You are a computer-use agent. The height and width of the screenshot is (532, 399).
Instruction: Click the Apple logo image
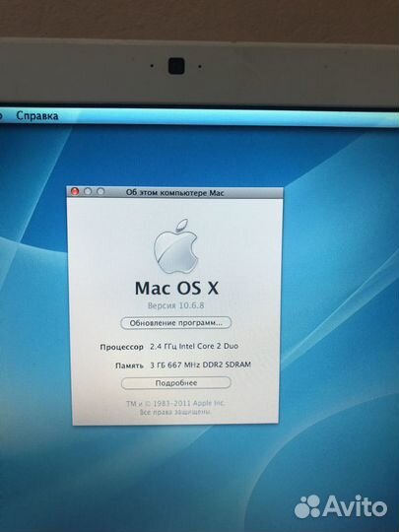click(175, 246)
